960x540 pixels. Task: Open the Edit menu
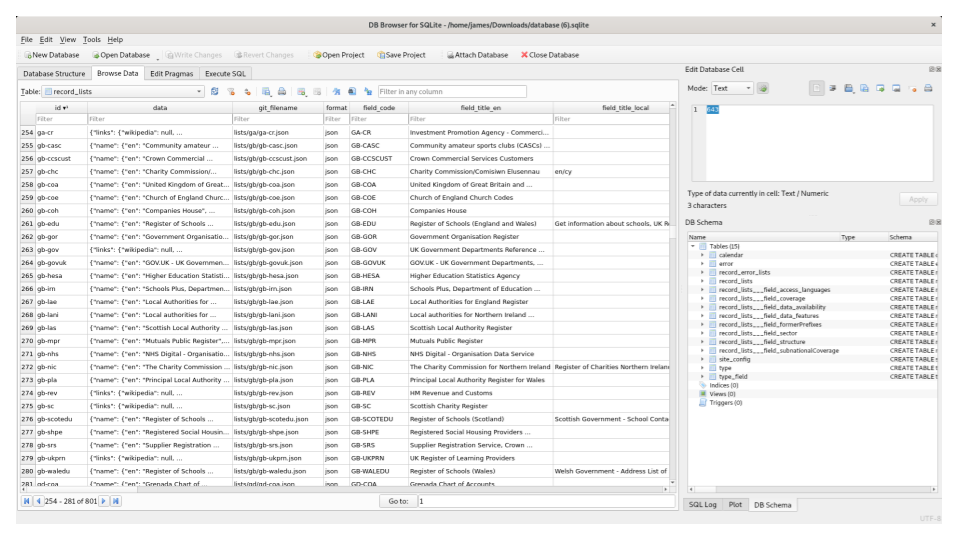[46, 39]
